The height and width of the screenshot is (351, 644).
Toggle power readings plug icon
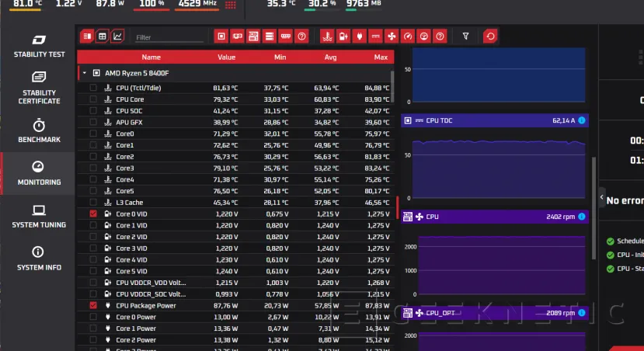(x=360, y=36)
